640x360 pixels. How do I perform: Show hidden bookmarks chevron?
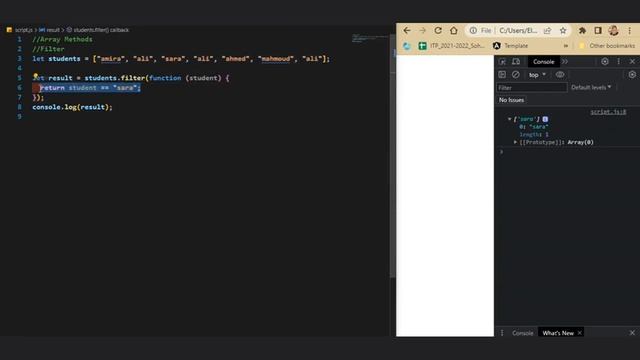coord(566,46)
